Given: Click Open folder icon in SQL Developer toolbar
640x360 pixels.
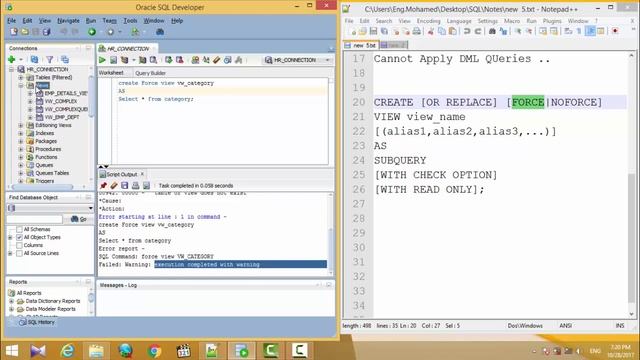Looking at the screenshot, I should coord(25,31).
